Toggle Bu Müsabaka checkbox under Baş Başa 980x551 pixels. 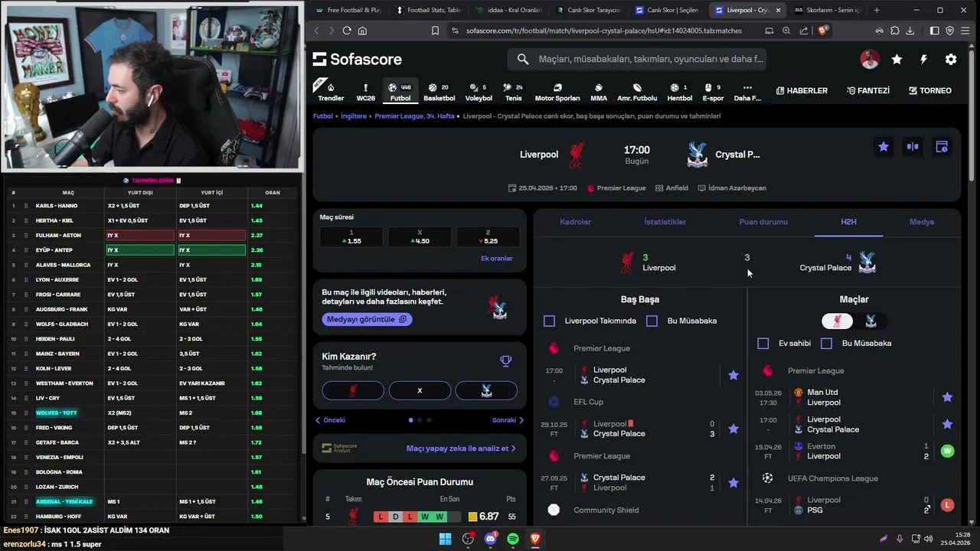652,321
